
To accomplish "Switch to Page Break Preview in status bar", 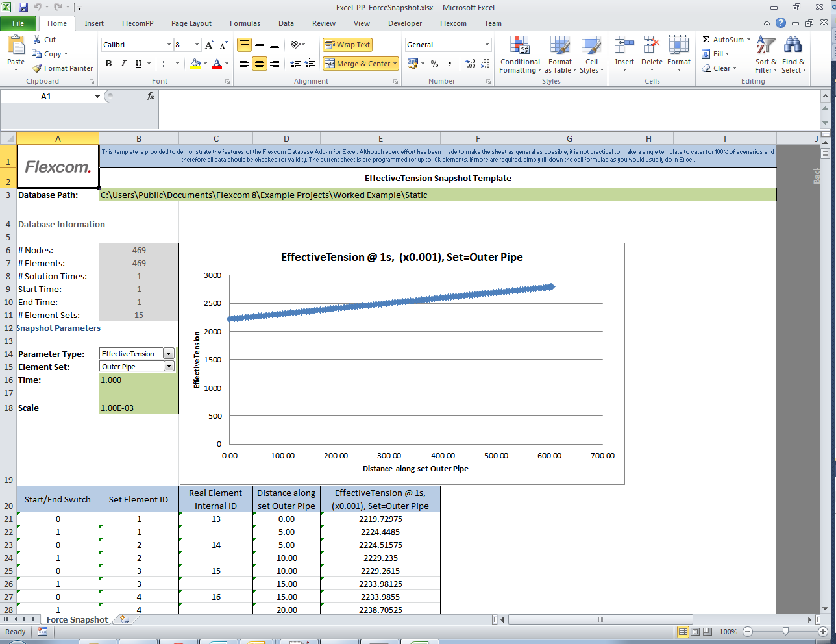I will (x=707, y=632).
